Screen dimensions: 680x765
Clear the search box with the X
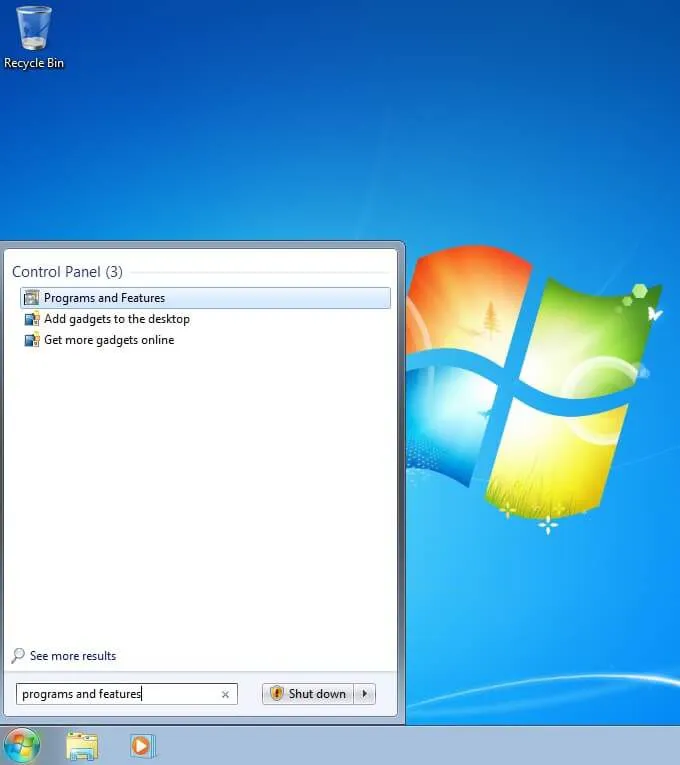pyautogui.click(x=225, y=694)
